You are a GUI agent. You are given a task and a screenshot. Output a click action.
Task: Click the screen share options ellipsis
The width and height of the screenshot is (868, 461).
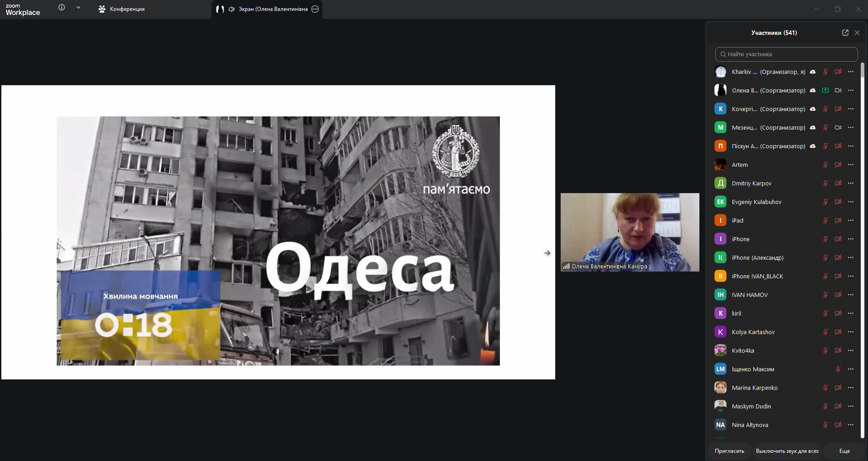coord(315,9)
